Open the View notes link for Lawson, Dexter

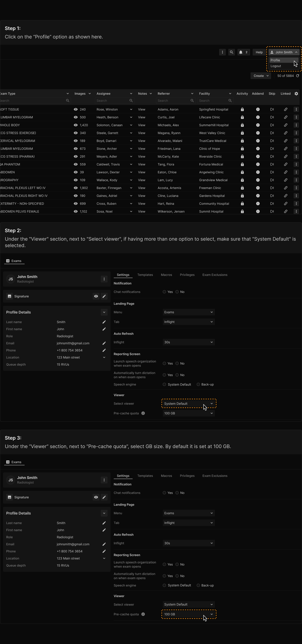click(141, 172)
